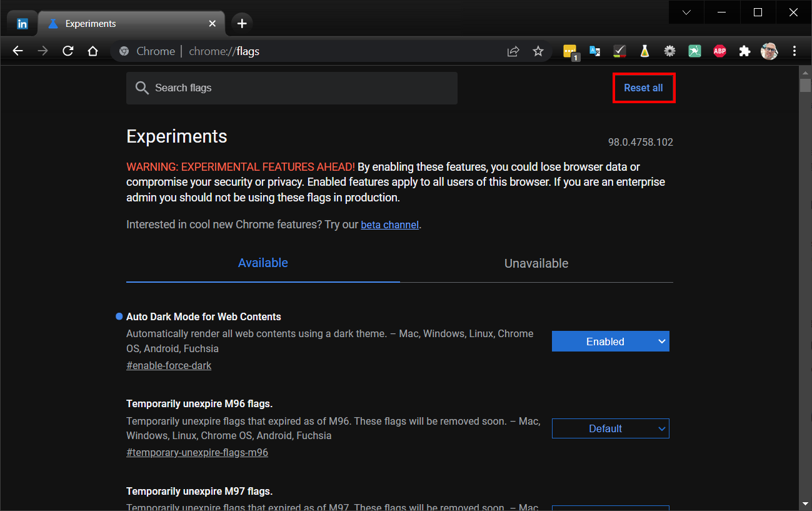
Task: Open the green ostrich extension
Action: click(x=694, y=51)
